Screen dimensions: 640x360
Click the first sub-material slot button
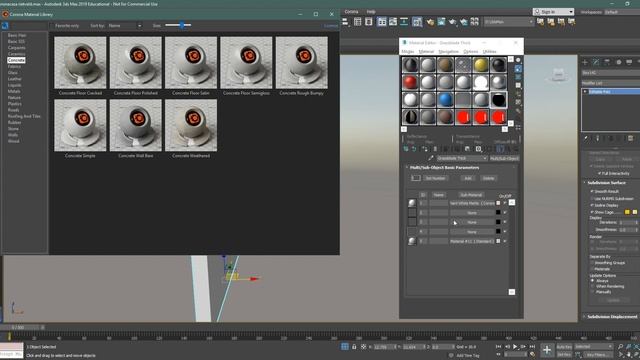pyautogui.click(x=472, y=203)
